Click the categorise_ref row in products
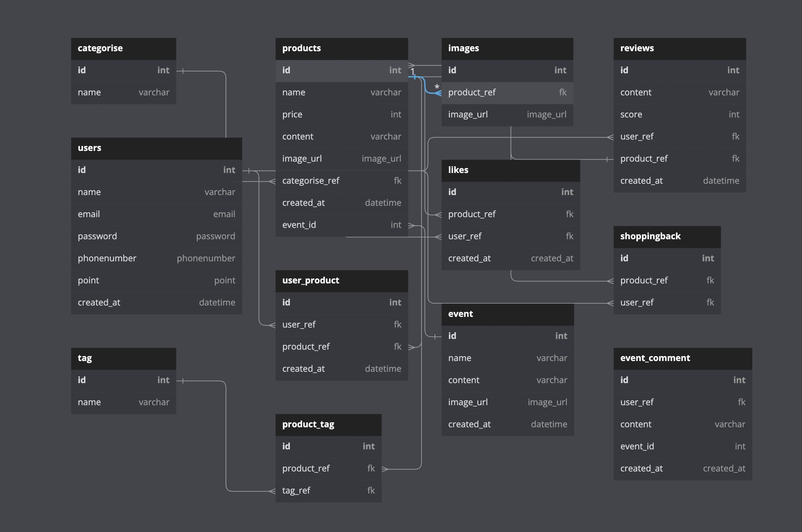 tap(341, 180)
